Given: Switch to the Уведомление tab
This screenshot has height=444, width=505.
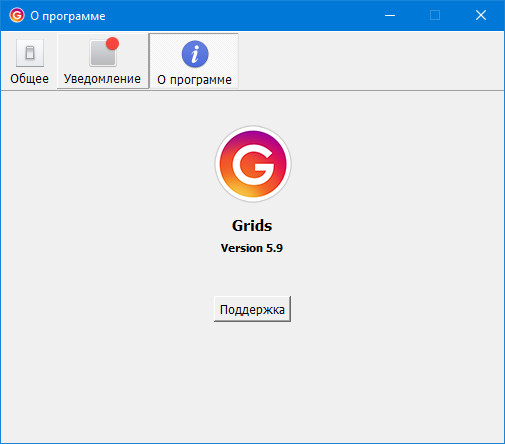Looking at the screenshot, I should (x=102, y=61).
